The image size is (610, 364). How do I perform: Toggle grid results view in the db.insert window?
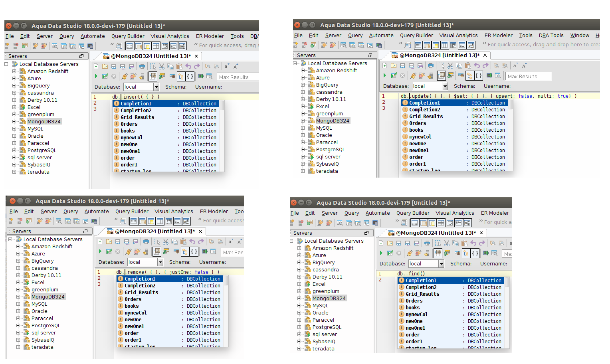(153, 76)
